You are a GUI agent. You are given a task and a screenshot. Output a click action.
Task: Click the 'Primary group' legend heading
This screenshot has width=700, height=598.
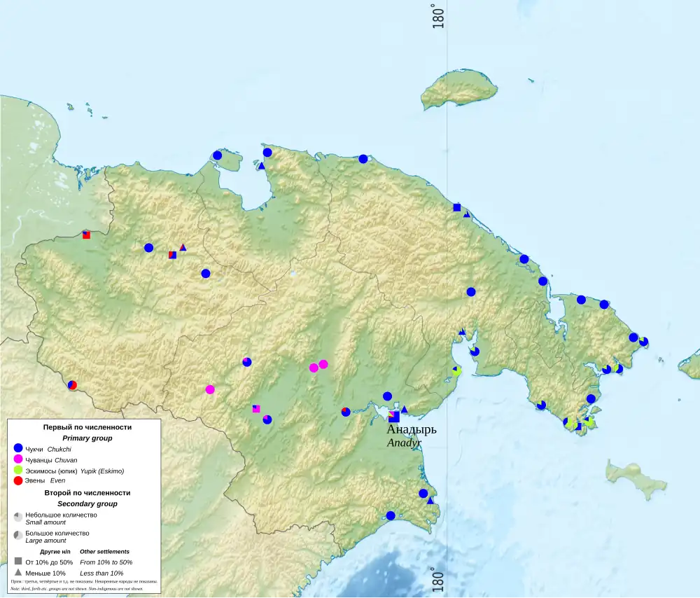pyautogui.click(x=87, y=438)
